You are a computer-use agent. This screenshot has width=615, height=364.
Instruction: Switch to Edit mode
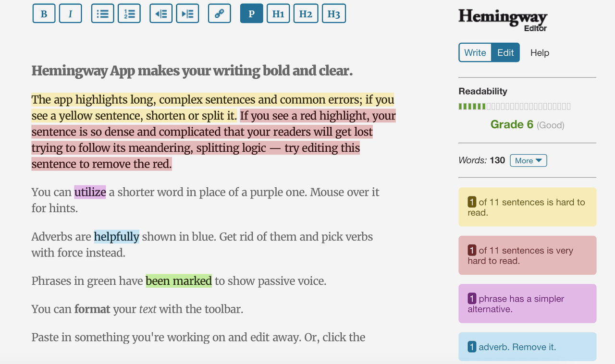(x=505, y=53)
